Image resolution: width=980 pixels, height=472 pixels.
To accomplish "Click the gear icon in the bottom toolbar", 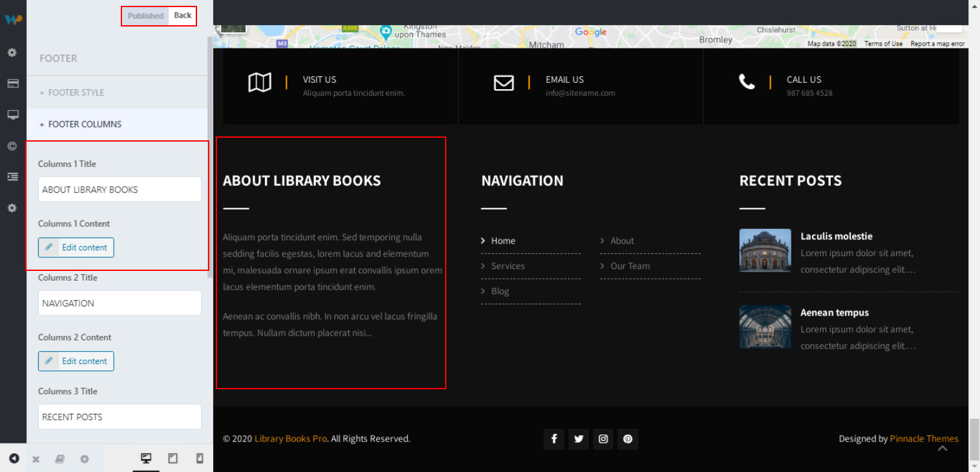I will (84, 459).
